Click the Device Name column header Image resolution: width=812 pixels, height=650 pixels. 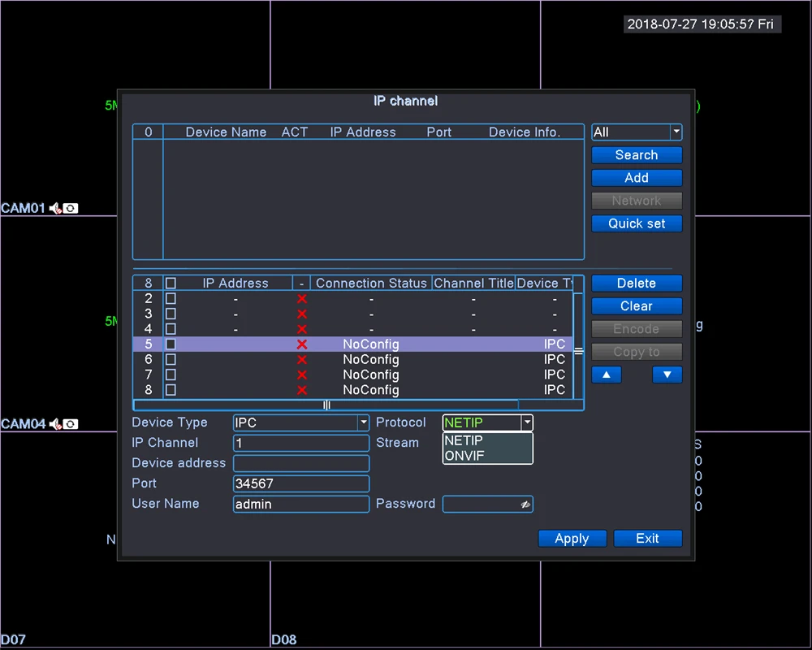coord(226,132)
